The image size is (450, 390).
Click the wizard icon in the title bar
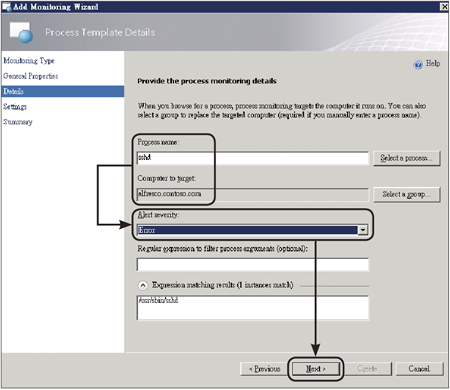point(6,7)
